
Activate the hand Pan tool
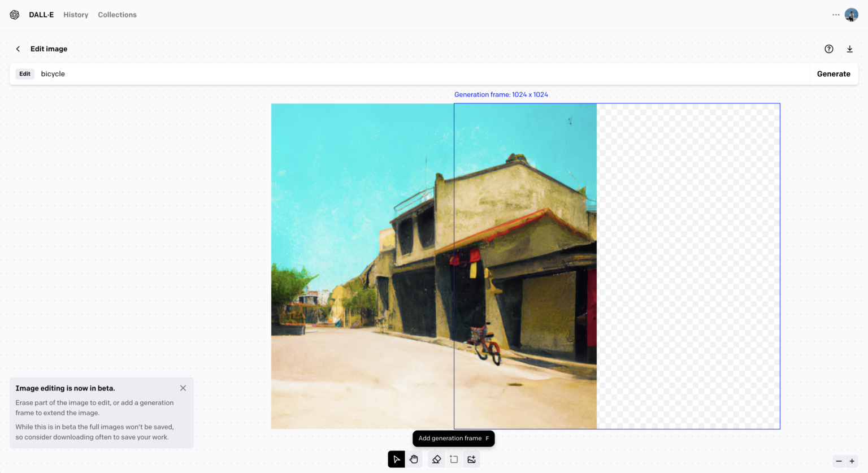[414, 459]
